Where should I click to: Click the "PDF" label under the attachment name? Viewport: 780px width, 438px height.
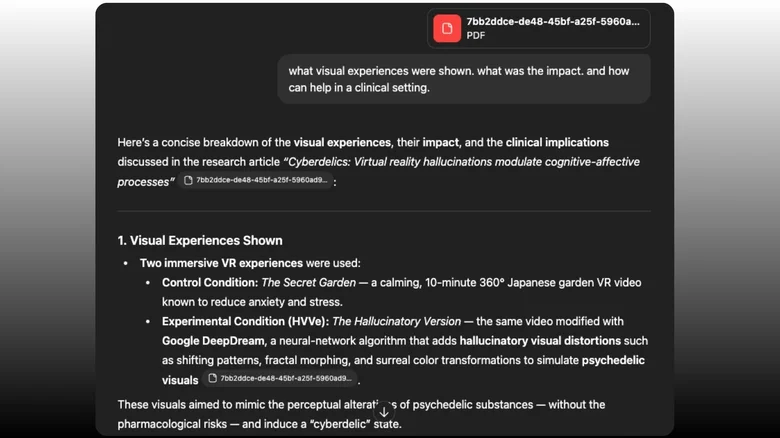(x=476, y=36)
